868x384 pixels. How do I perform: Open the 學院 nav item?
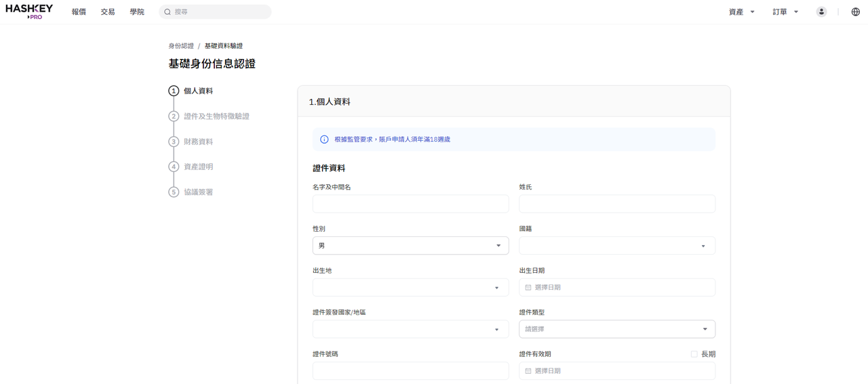(137, 12)
